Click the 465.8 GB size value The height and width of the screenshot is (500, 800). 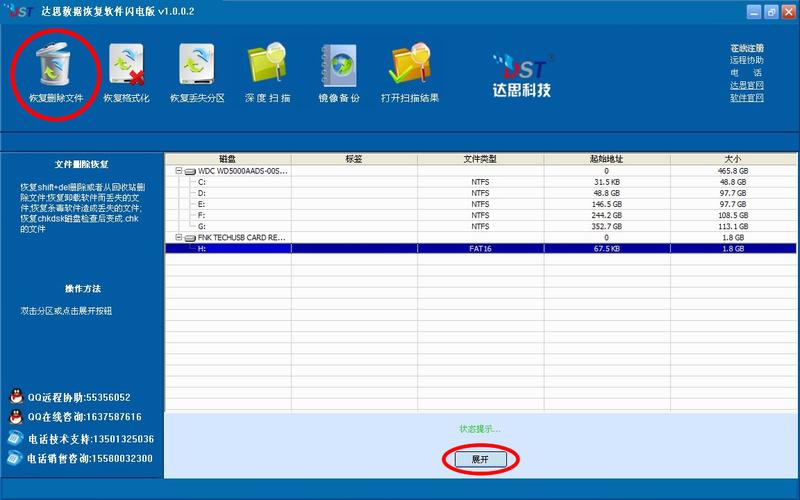(733, 171)
